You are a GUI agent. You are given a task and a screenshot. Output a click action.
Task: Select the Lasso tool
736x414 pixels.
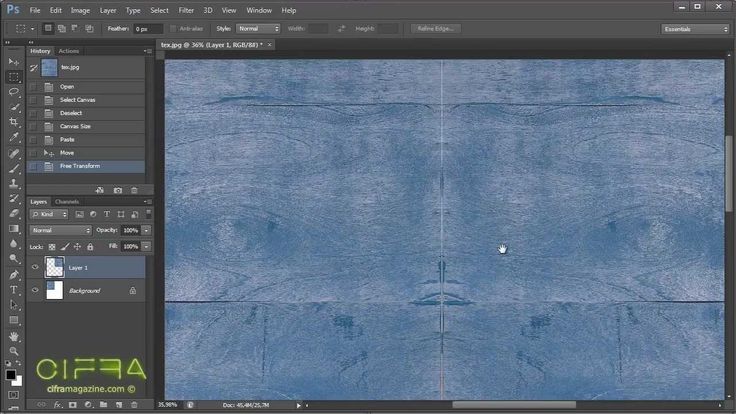click(x=14, y=91)
